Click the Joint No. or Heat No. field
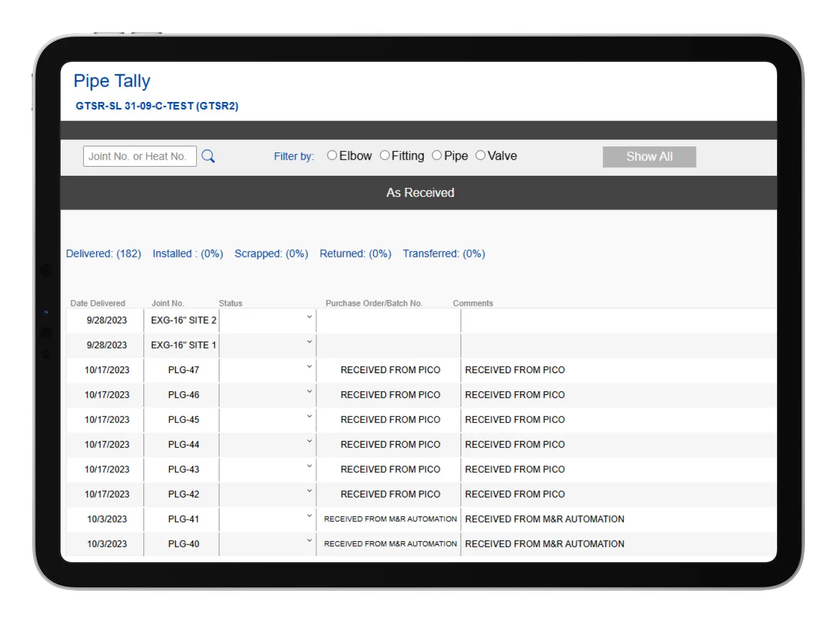This screenshot has height=630, width=840. [x=139, y=156]
